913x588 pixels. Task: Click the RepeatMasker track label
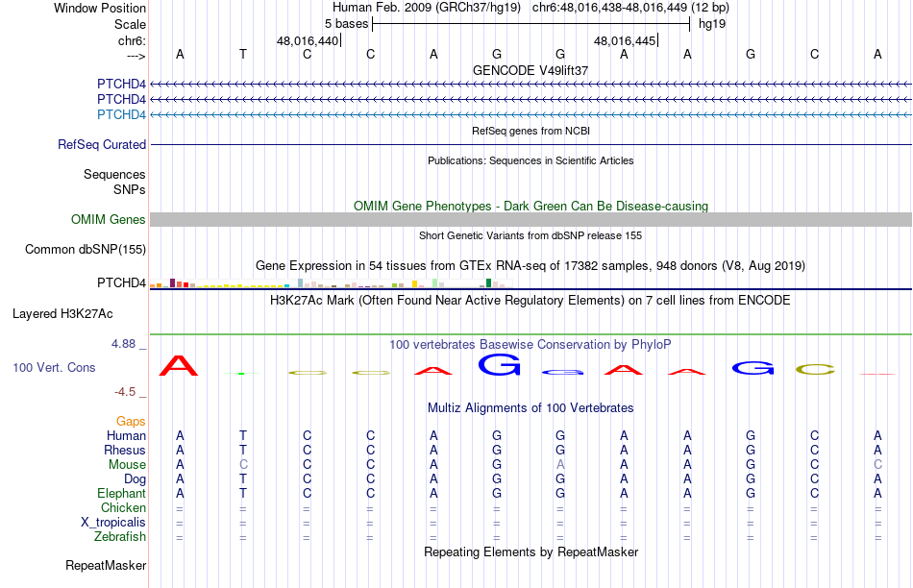[106, 565]
